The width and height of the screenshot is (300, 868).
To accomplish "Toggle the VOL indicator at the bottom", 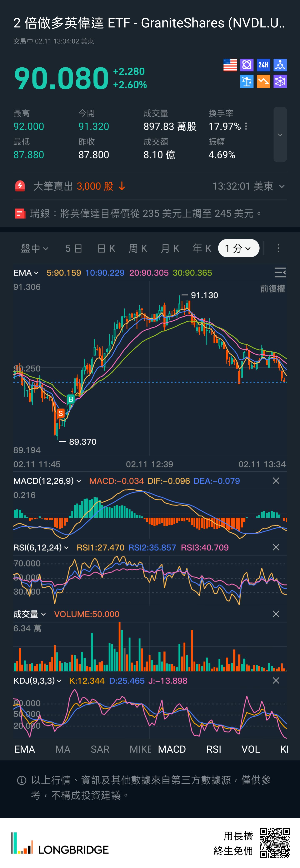I will coord(250,749).
